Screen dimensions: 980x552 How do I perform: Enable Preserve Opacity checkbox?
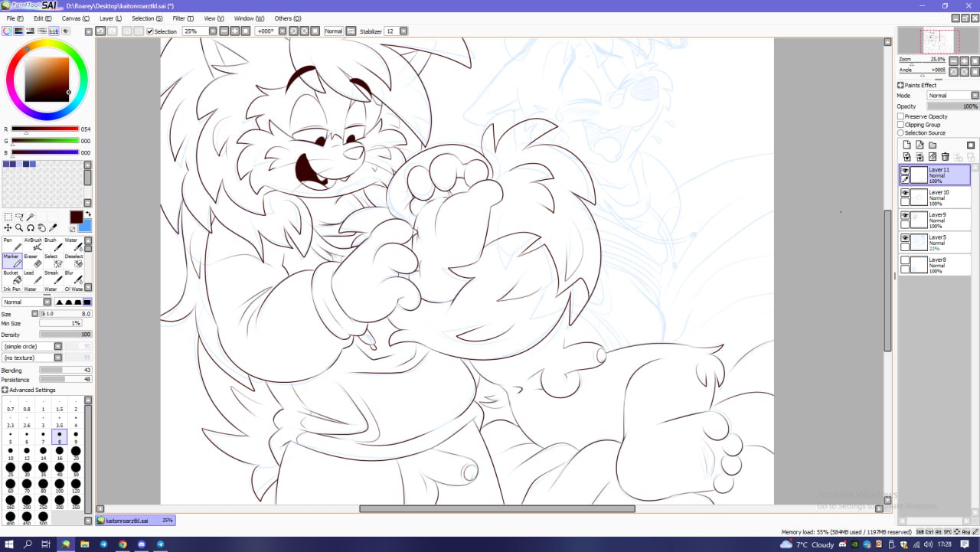[x=901, y=116]
